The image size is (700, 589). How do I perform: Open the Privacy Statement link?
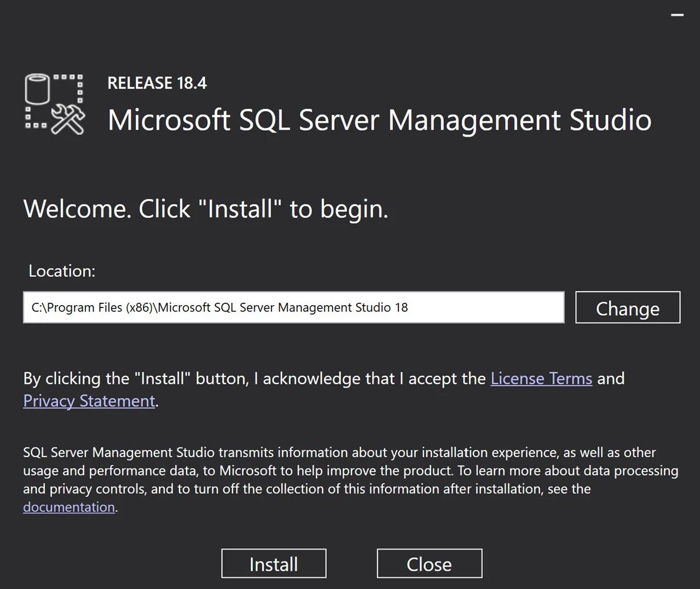tap(89, 401)
